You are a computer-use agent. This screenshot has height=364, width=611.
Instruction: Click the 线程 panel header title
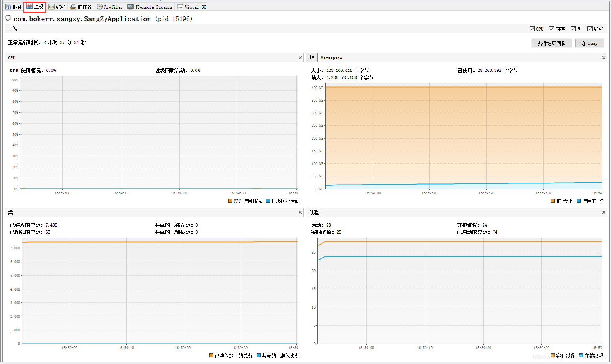[314, 212]
